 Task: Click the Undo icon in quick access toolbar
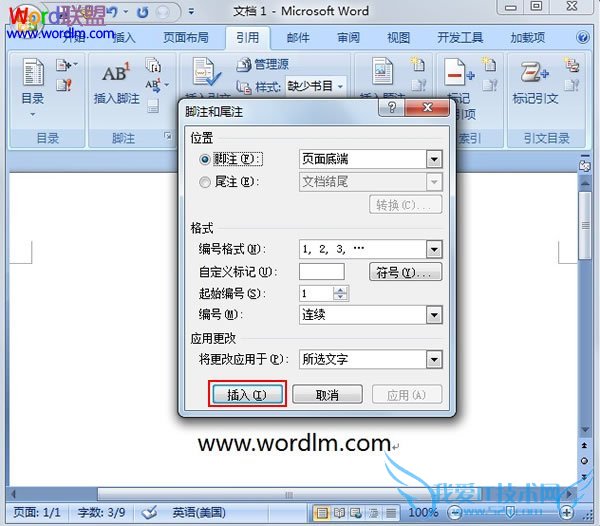pyautogui.click(x=112, y=12)
